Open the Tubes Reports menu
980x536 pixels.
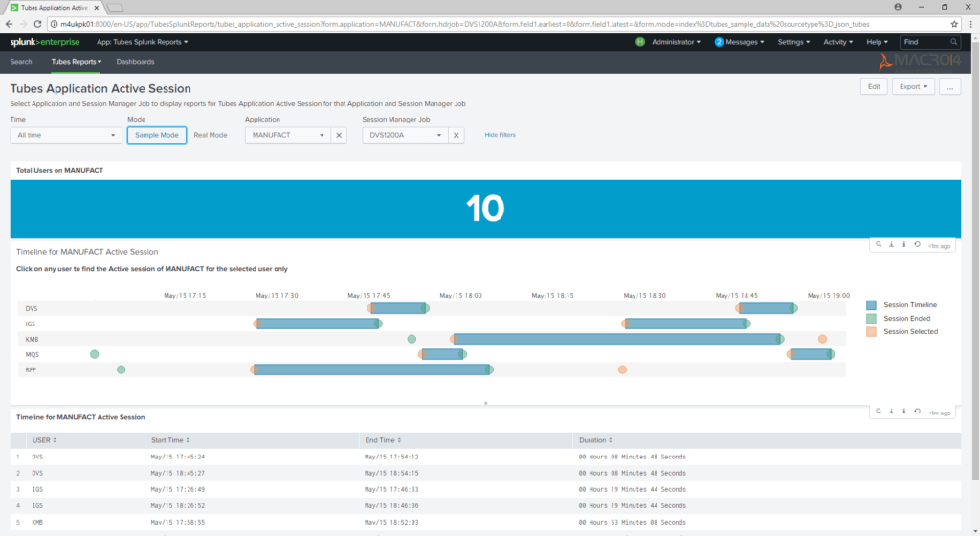point(76,62)
